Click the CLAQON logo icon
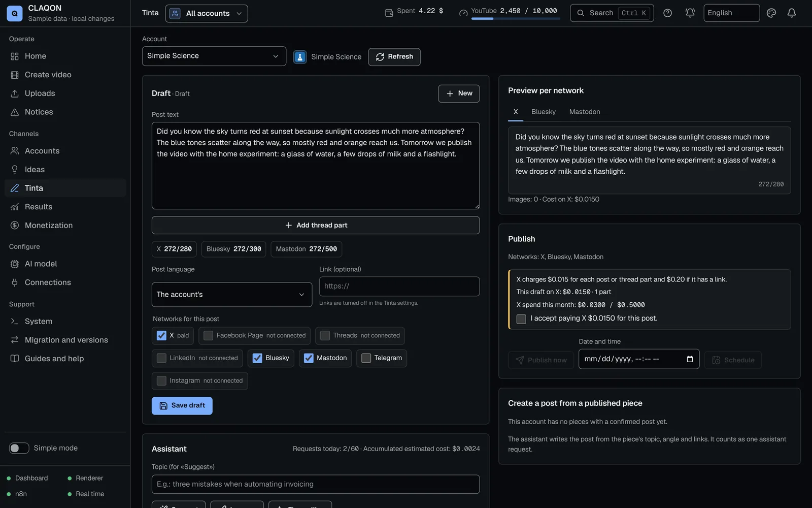 [14, 13]
